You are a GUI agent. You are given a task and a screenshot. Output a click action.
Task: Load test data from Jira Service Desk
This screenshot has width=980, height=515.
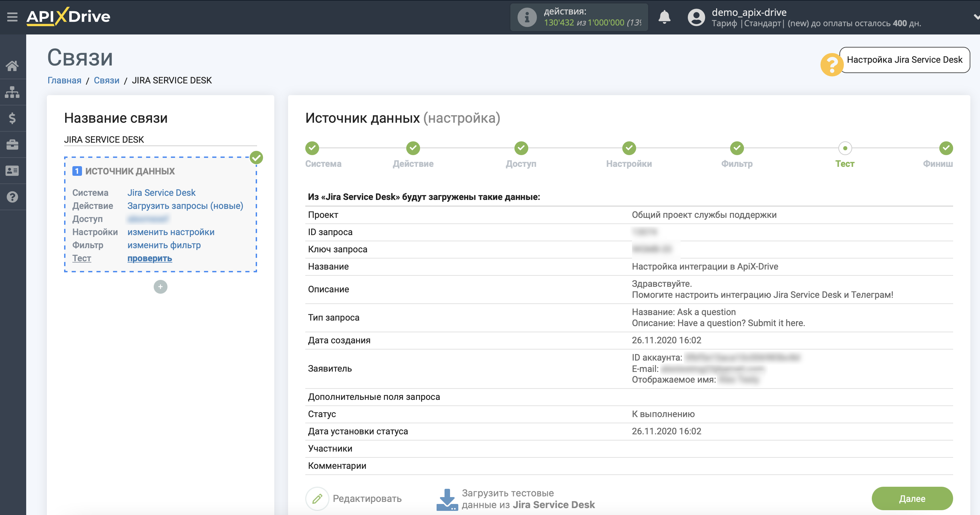528,499
